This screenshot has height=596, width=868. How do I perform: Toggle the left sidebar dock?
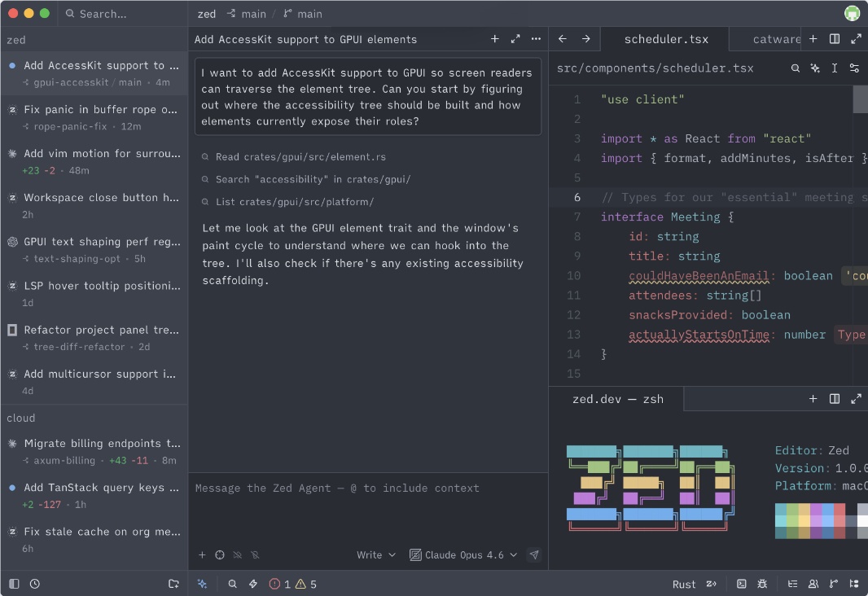(14, 584)
